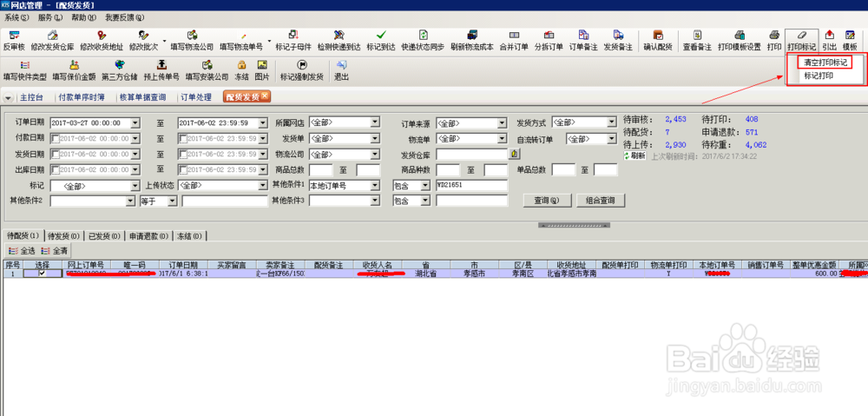Viewport: 868px width, 416px height.
Task: Choose 标记打印 menu entry
Action: point(819,76)
